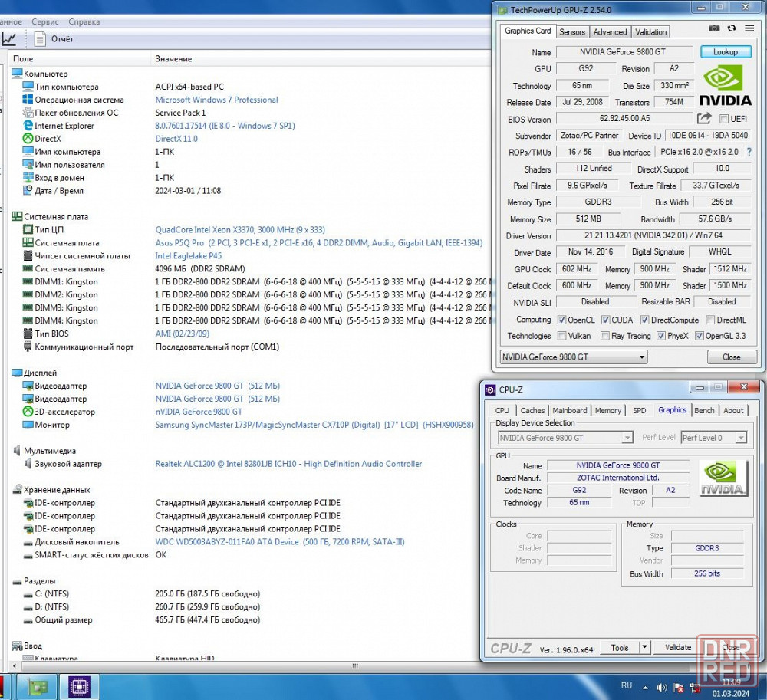Click the RU language indicator

click(x=627, y=685)
